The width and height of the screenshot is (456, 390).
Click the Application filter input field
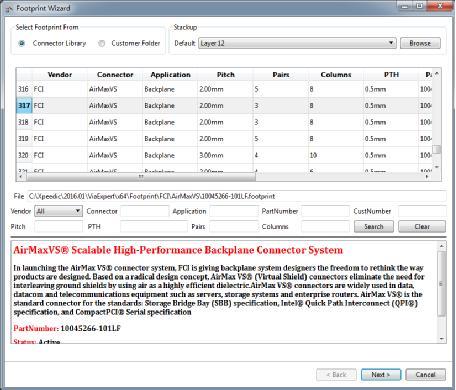234,211
